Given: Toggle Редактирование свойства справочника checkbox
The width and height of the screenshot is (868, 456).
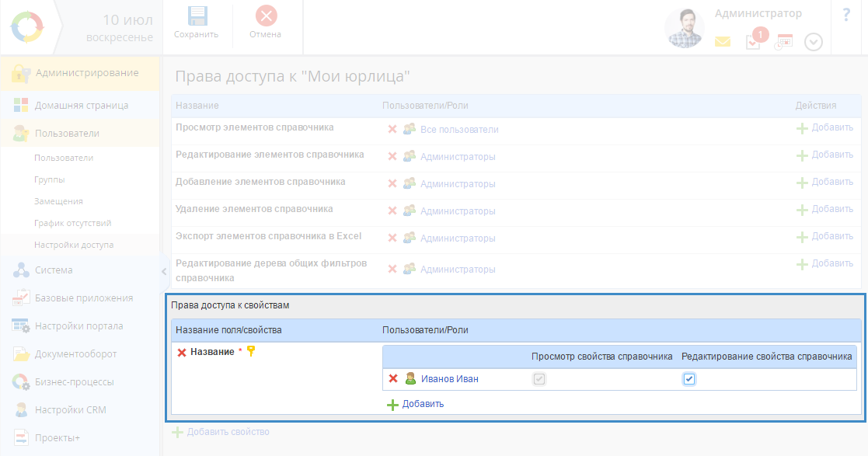Looking at the screenshot, I should tap(688, 379).
